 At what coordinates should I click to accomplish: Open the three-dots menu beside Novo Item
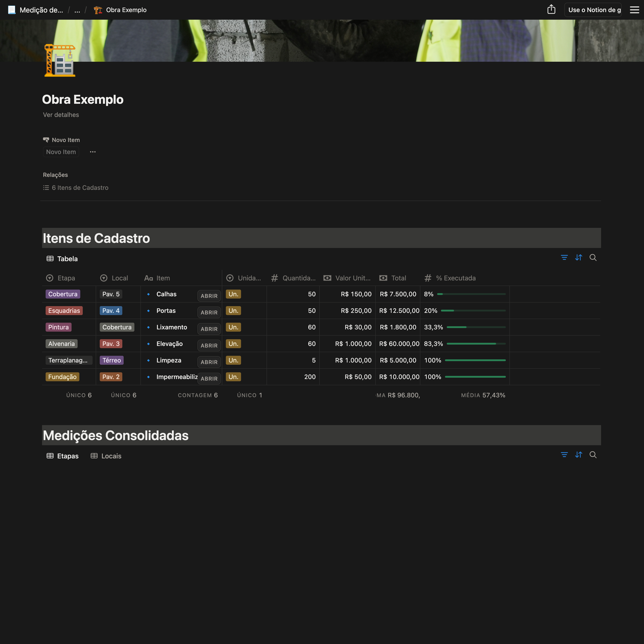(93, 152)
